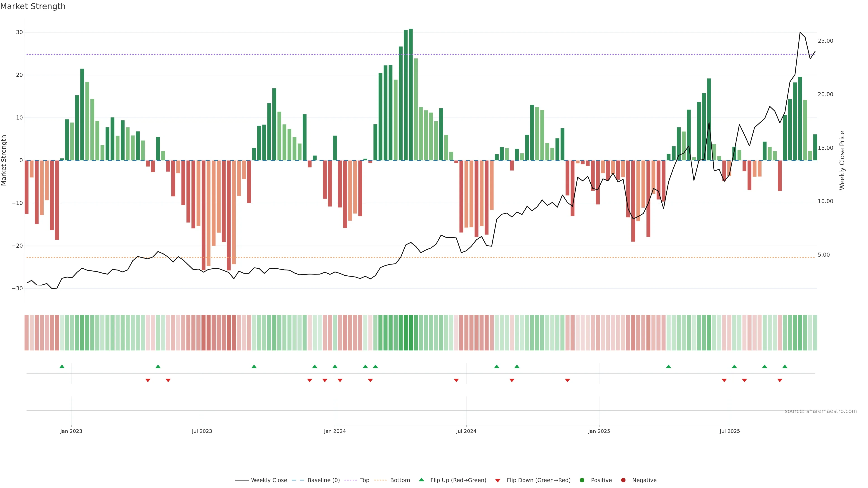Click Flip Down red triangle legend icon
This screenshot has height=488, width=868.
[x=498, y=480]
